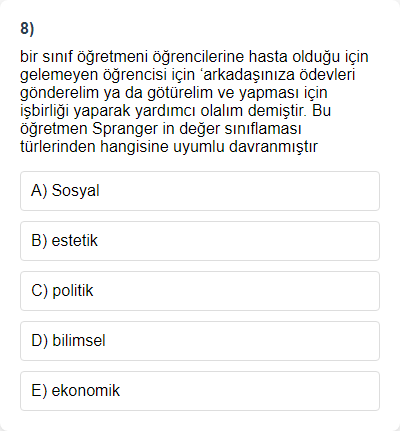Click the letter C) in third option
Viewport: 400px width, 431px height.
pos(39,291)
